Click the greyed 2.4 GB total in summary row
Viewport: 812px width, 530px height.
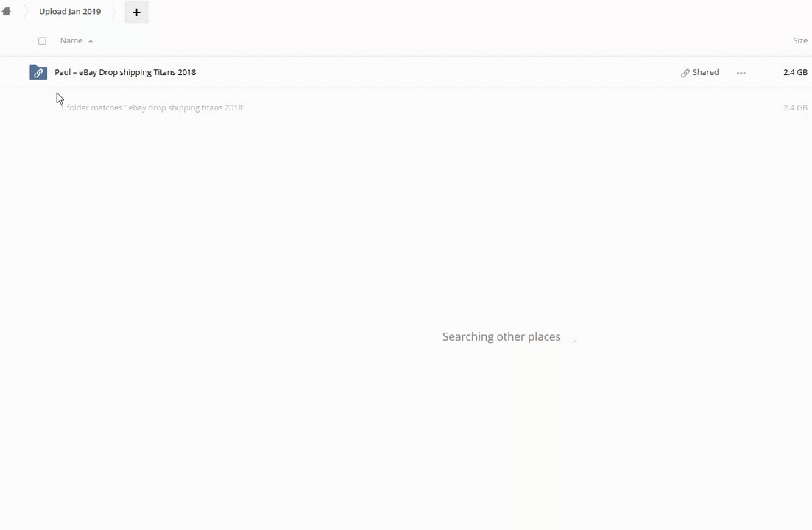[795, 107]
